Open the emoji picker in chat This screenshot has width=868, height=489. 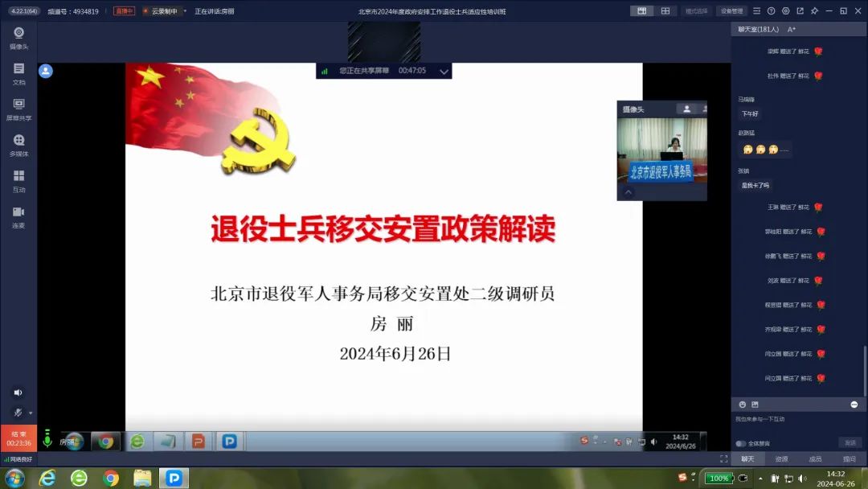pyautogui.click(x=743, y=405)
